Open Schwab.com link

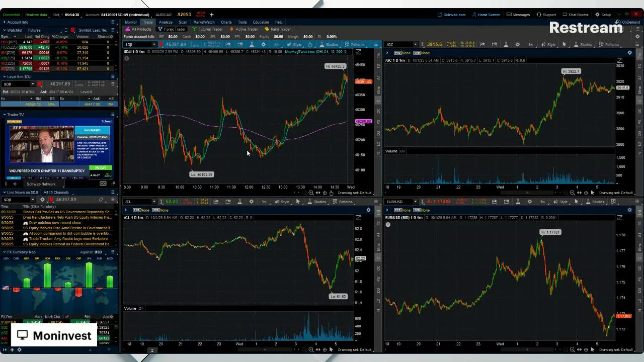(x=451, y=15)
